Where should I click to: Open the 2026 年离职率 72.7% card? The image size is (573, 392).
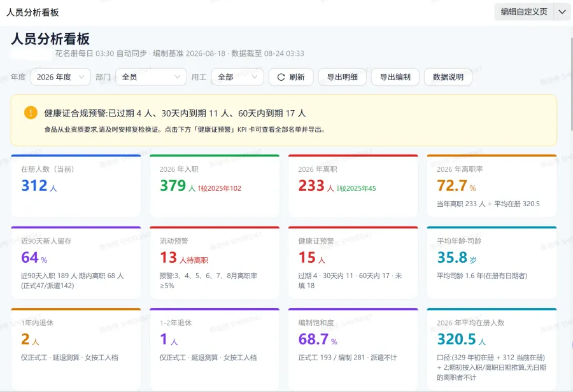(x=492, y=186)
